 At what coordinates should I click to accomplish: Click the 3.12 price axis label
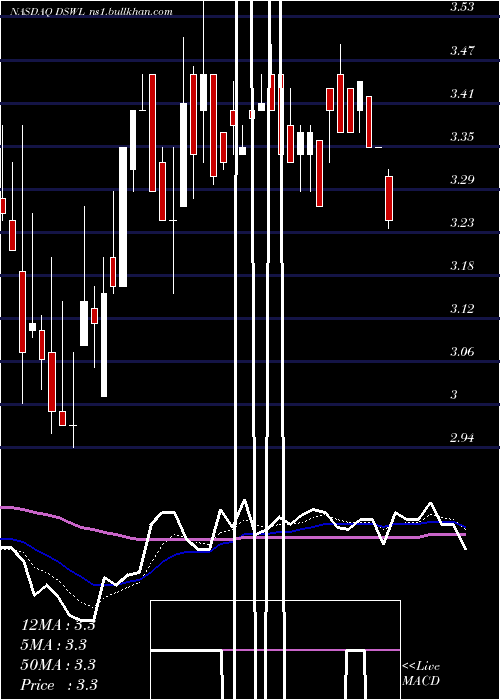pyautogui.click(x=462, y=309)
